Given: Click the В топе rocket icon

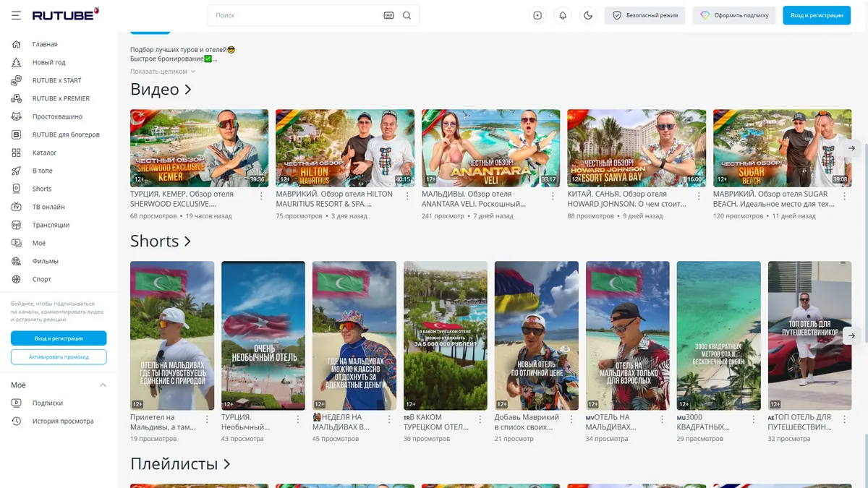Looking at the screenshot, I should (x=16, y=171).
